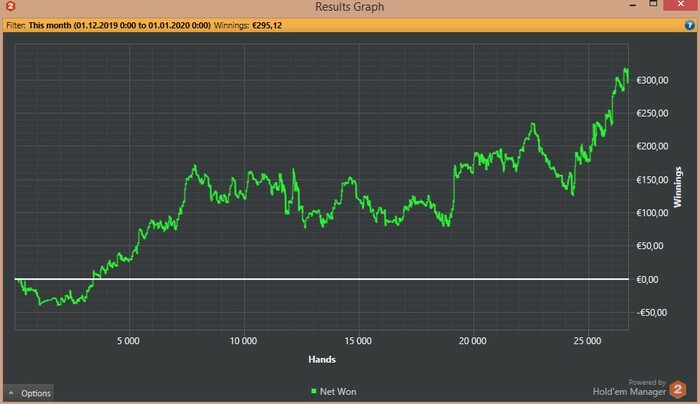The image size is (700, 404).
Task: Click the €100,00 axis value
Action: click(x=652, y=213)
